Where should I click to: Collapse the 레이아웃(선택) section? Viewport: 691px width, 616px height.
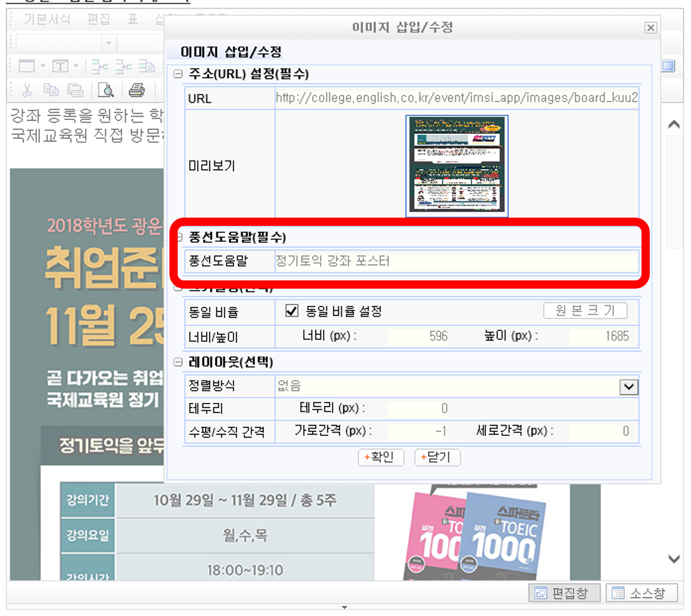click(x=178, y=362)
